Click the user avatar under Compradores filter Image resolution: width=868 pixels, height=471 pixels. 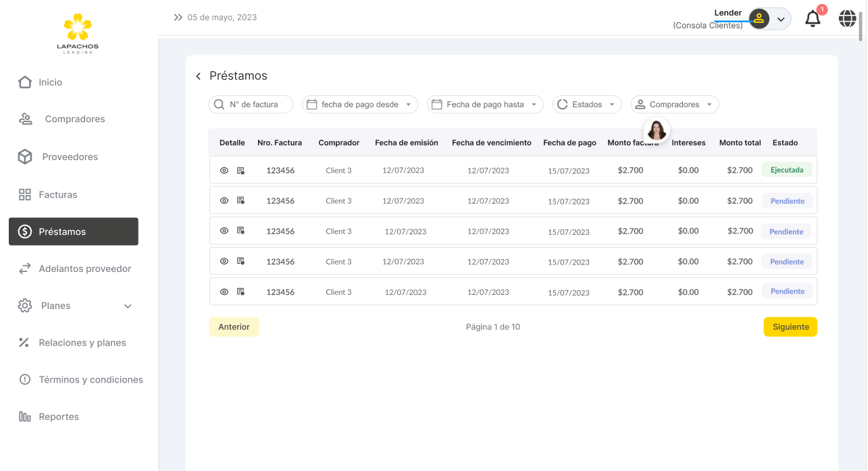657,129
